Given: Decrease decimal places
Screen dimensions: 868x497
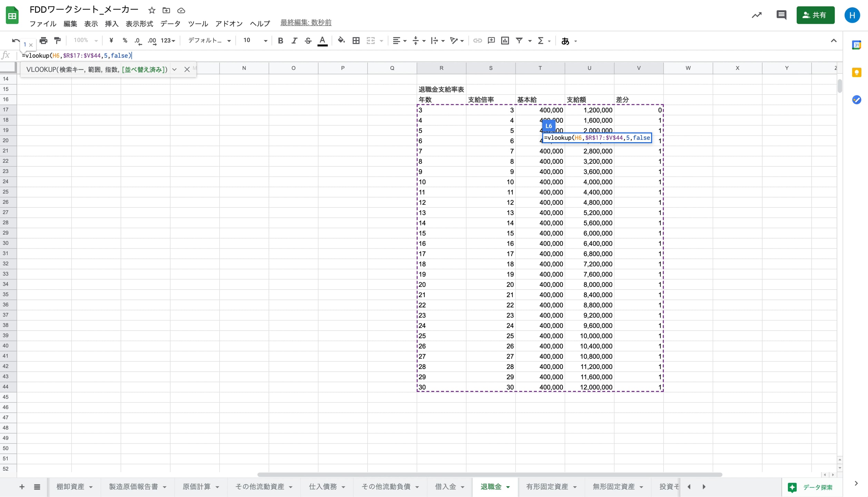Looking at the screenshot, I should (x=138, y=40).
